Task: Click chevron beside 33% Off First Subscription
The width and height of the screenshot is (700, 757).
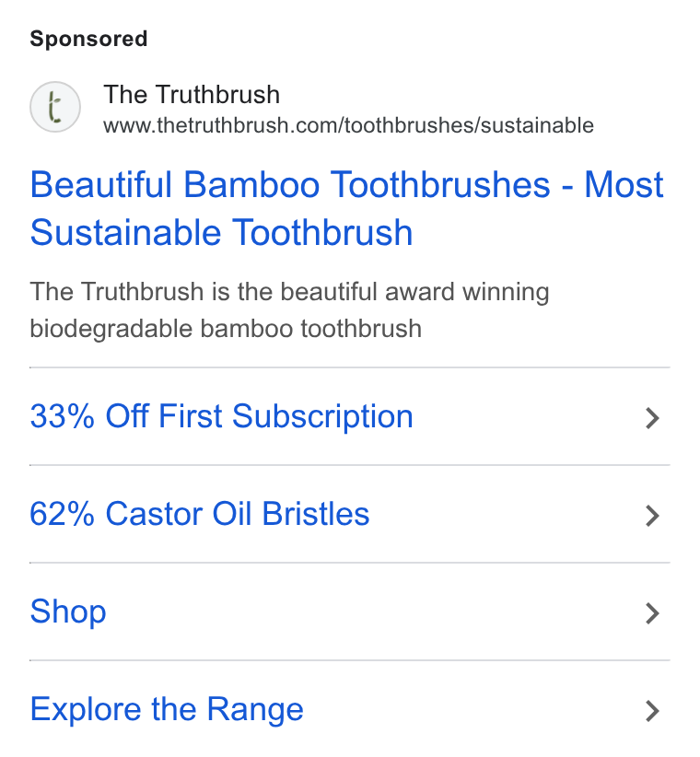Action: 652,418
